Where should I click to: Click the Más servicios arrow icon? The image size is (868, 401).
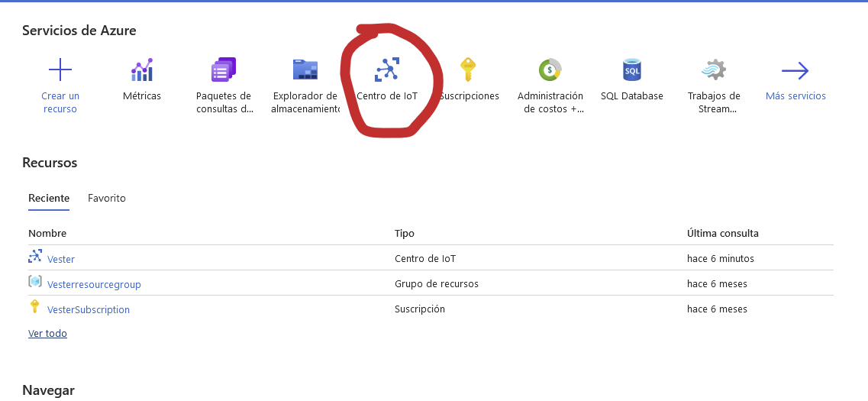[x=795, y=71]
